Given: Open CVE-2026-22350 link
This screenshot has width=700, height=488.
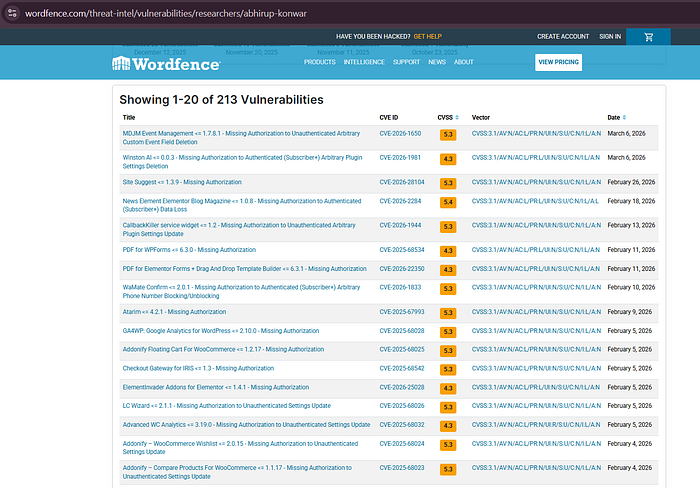Looking at the screenshot, I should coord(402,269).
